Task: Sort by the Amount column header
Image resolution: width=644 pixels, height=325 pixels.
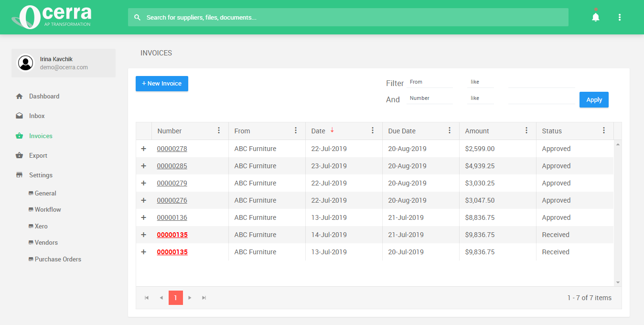Action: (477, 131)
